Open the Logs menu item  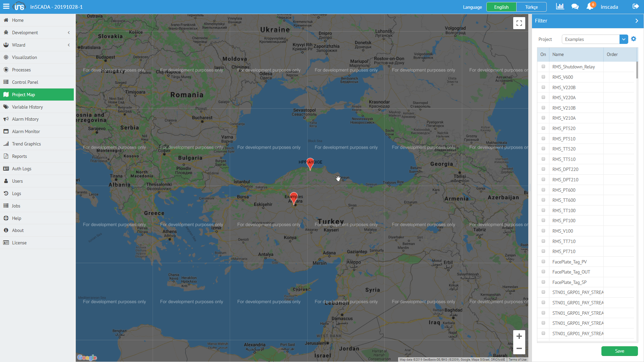tap(37, 193)
